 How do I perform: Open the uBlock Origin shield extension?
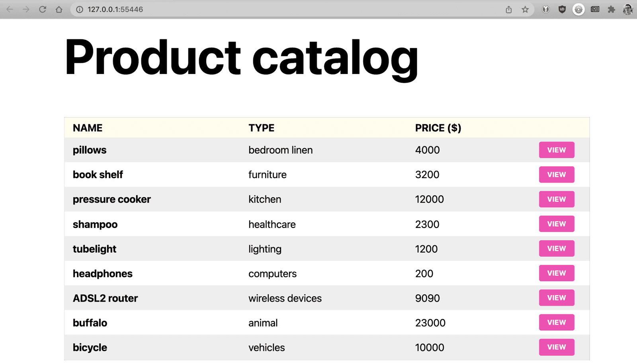point(562,10)
